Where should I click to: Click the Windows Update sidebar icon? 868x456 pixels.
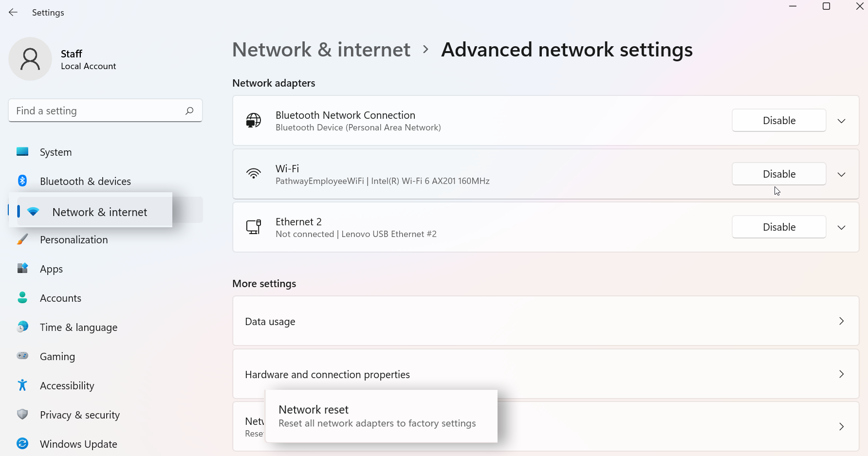tap(22, 444)
